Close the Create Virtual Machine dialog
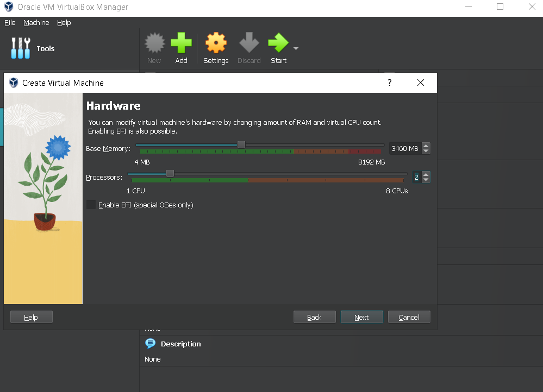This screenshot has width=543, height=392. point(420,83)
